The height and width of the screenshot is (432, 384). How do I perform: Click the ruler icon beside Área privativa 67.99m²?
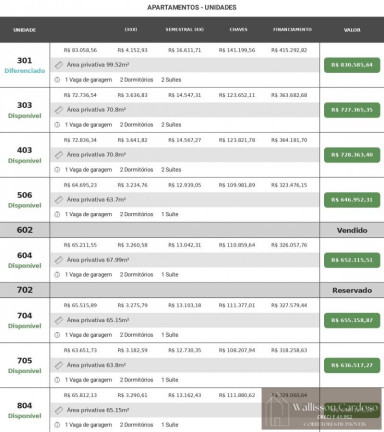[59, 260]
